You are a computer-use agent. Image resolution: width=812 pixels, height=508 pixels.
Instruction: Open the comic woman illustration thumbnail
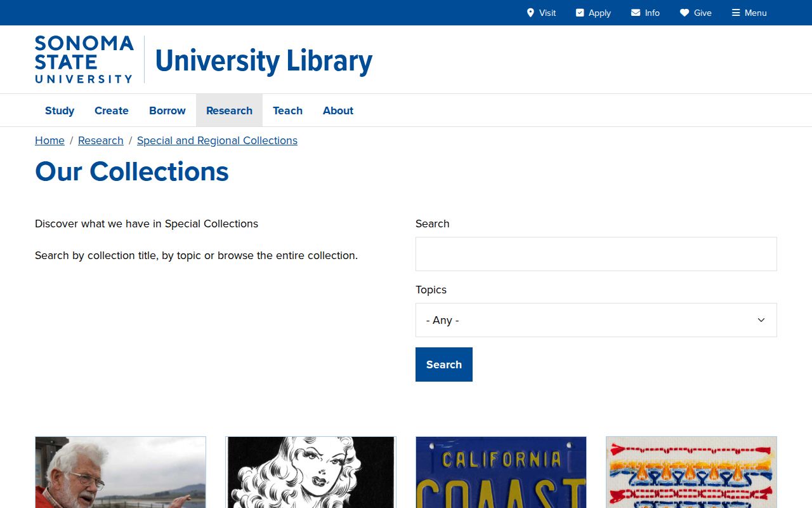point(311,472)
